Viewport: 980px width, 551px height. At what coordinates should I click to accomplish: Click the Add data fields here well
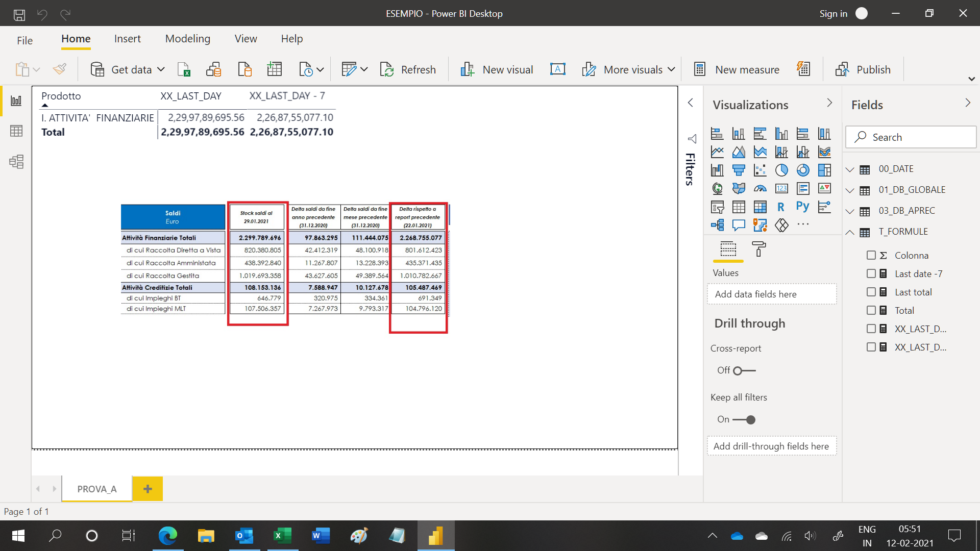(x=772, y=294)
